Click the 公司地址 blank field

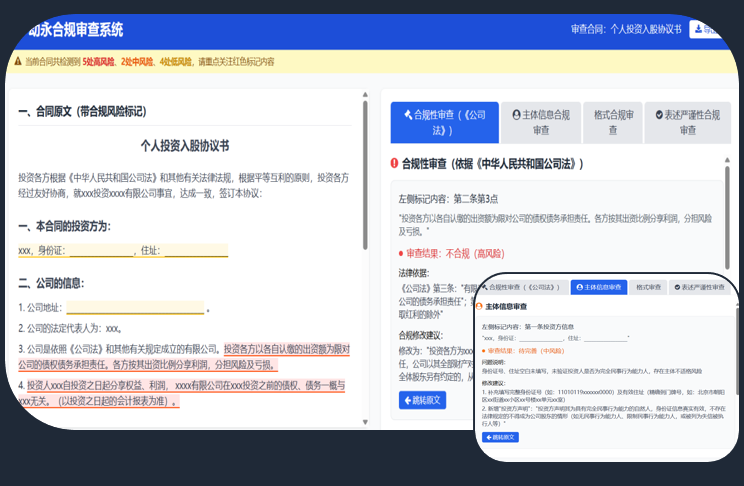pos(135,308)
